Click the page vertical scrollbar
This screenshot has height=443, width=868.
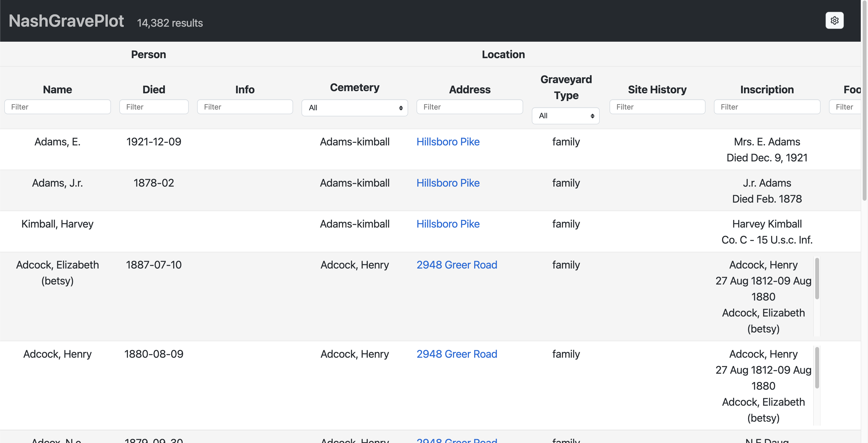pyautogui.click(x=864, y=101)
